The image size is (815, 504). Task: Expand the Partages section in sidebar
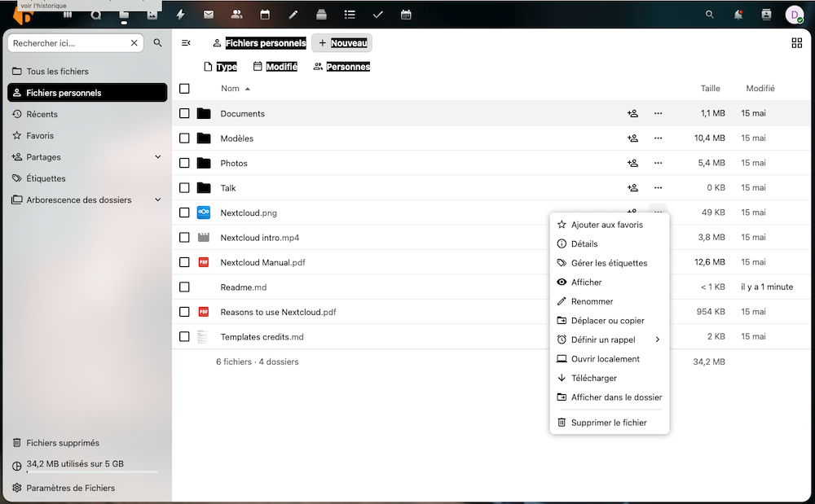point(158,157)
